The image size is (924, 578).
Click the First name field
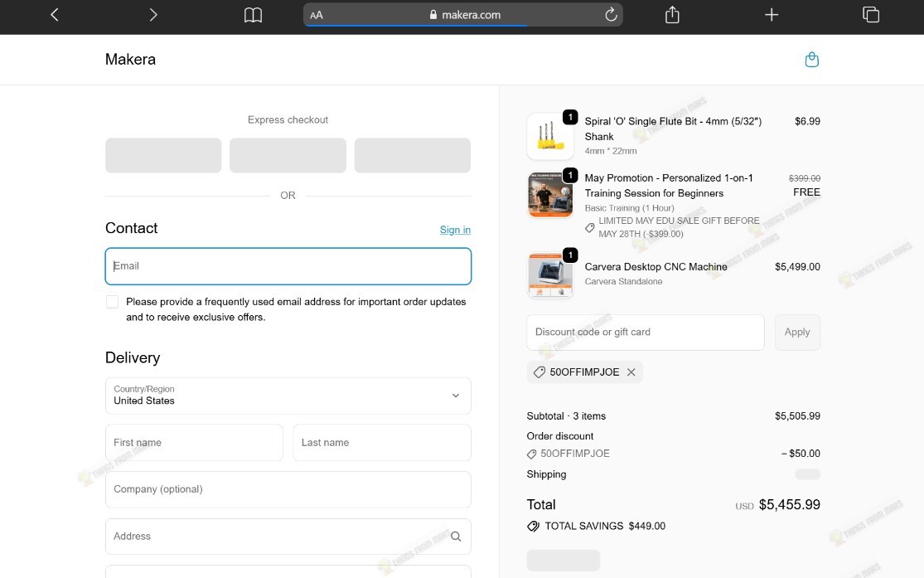[x=194, y=442]
